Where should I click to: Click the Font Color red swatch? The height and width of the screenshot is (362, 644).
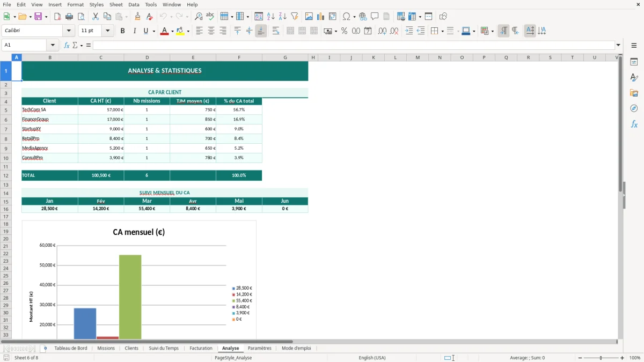[164, 31]
